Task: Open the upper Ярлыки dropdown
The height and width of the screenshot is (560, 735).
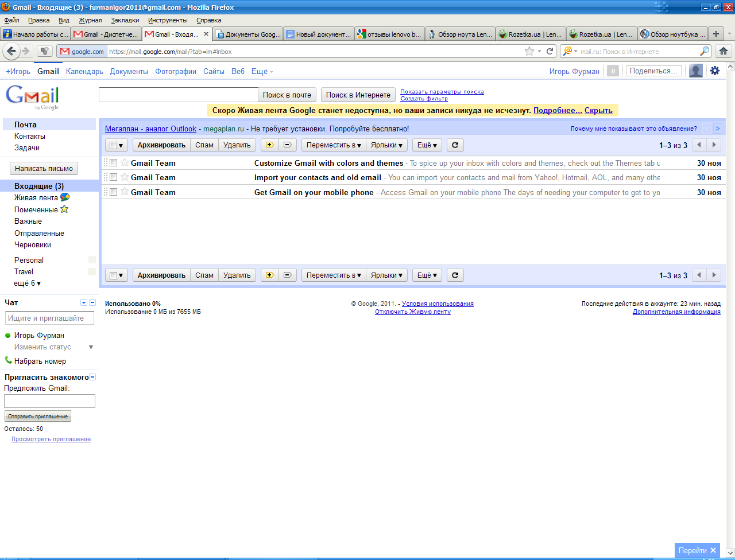Action: tap(387, 145)
